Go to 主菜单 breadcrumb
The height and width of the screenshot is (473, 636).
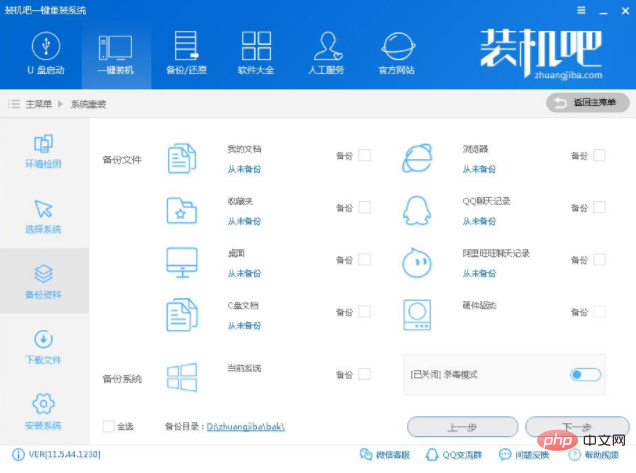click(x=39, y=104)
